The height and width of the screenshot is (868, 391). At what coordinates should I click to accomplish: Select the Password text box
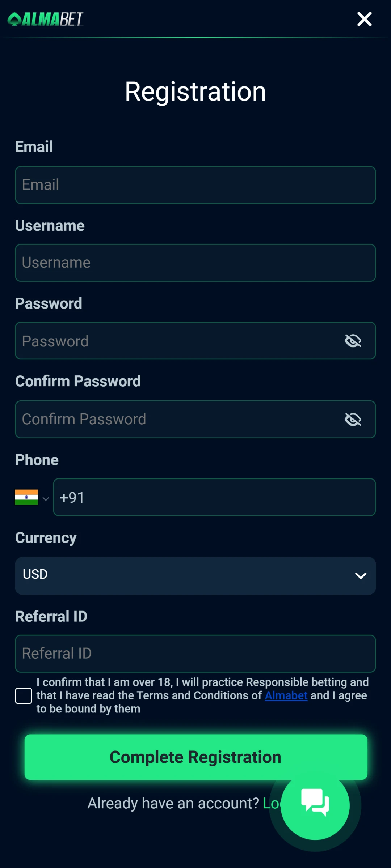click(x=177, y=341)
